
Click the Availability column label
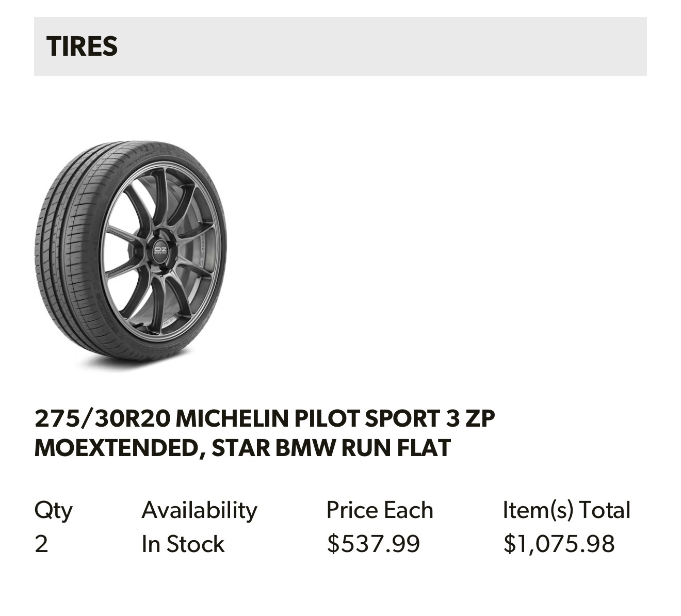pyautogui.click(x=199, y=510)
